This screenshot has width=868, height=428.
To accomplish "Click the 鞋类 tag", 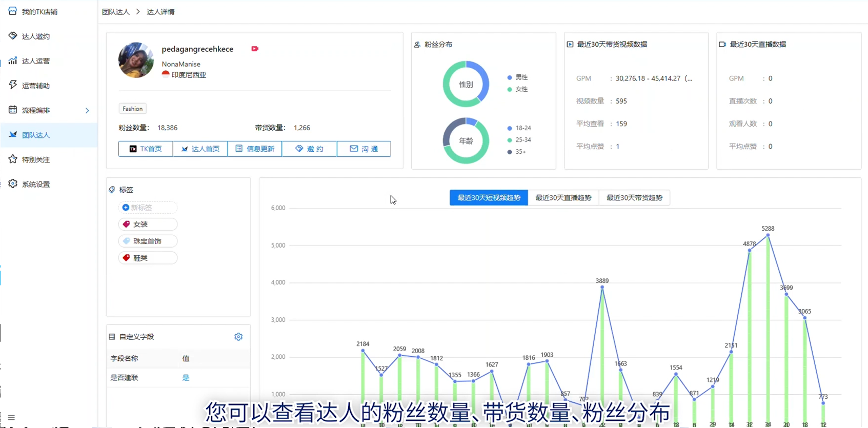I will pyautogui.click(x=148, y=258).
